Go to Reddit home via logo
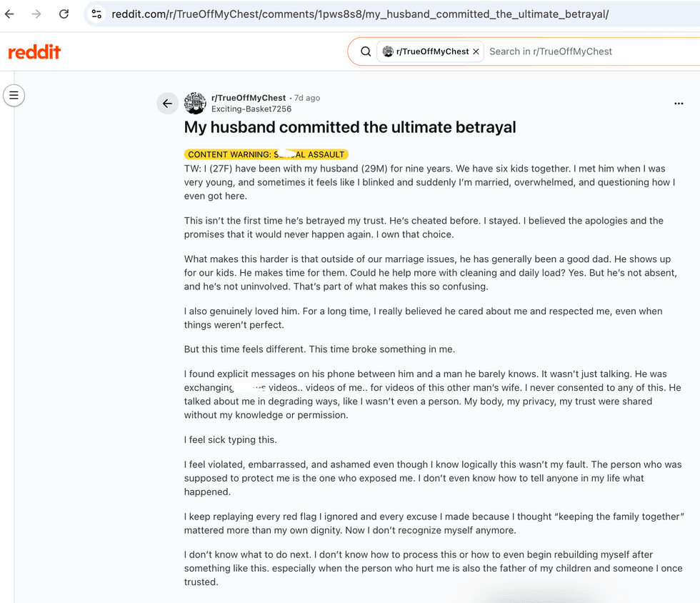The height and width of the screenshot is (603, 700). [34, 52]
